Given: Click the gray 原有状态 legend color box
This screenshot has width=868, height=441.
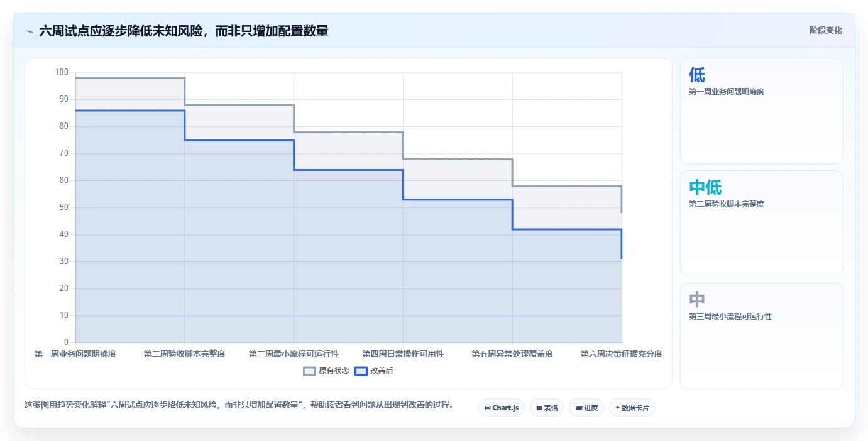Looking at the screenshot, I should (309, 371).
